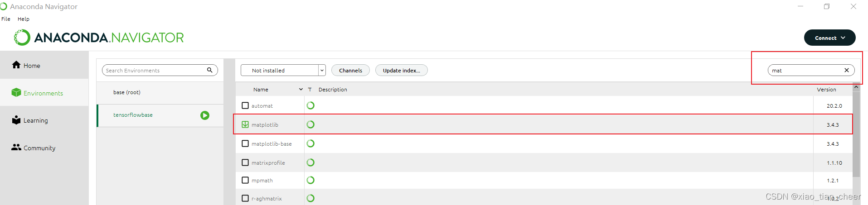Tick the automat package checkbox
The image size is (868, 205).
coord(245,105)
